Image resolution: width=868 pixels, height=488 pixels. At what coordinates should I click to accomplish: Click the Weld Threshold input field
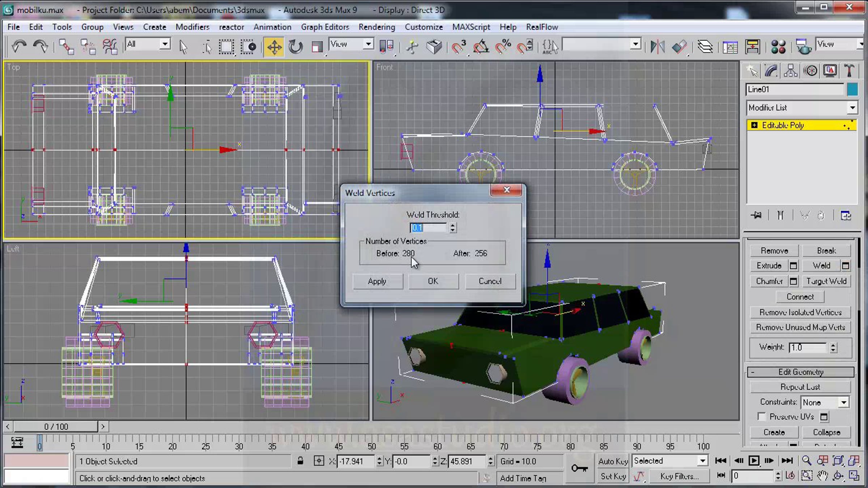[428, 228]
